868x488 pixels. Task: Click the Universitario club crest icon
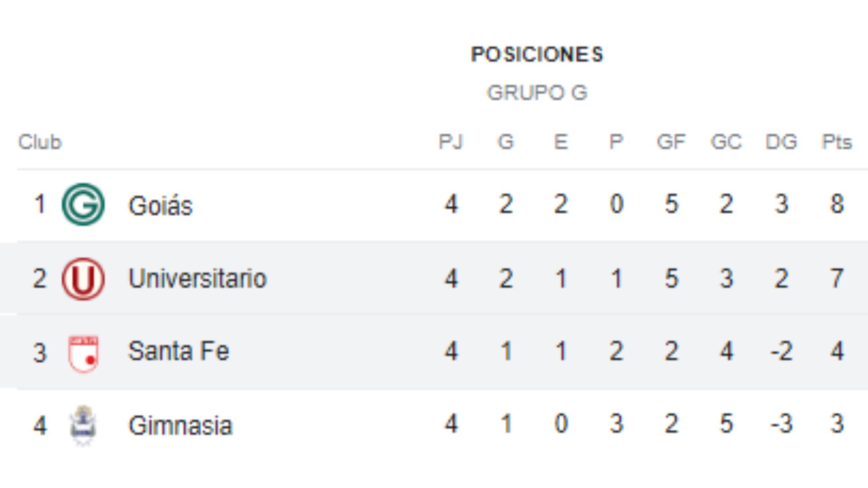tap(83, 278)
